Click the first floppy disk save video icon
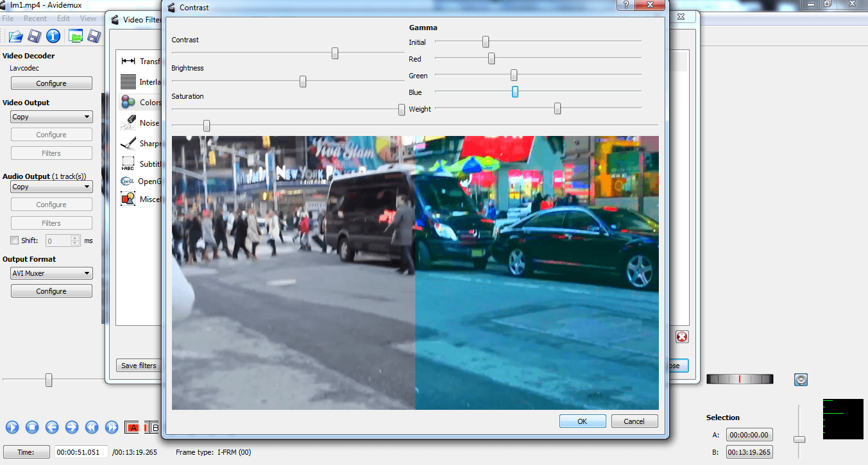This screenshot has height=465, width=868. pyautogui.click(x=35, y=36)
